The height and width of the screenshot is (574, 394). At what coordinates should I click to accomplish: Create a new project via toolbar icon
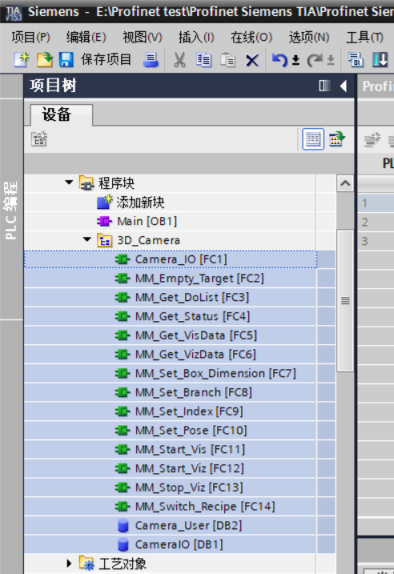point(22,60)
